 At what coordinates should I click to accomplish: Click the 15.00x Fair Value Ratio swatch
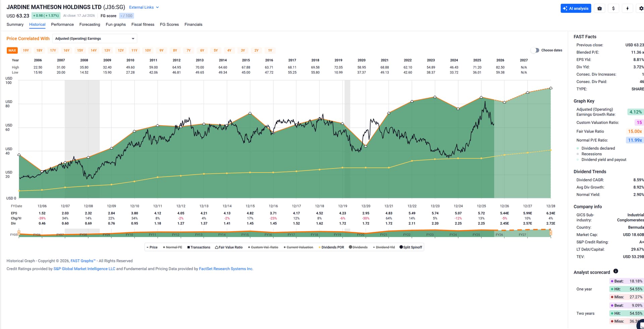click(635, 131)
